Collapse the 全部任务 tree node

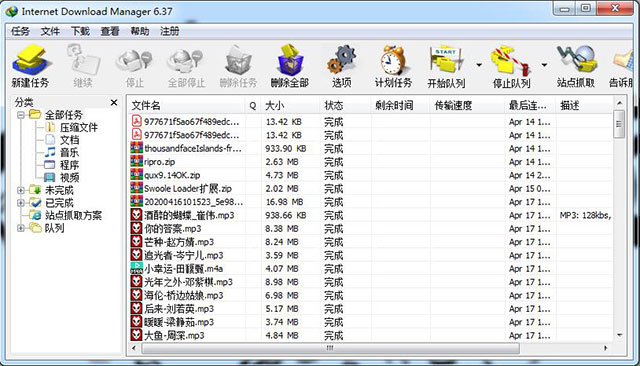pyautogui.click(x=20, y=115)
